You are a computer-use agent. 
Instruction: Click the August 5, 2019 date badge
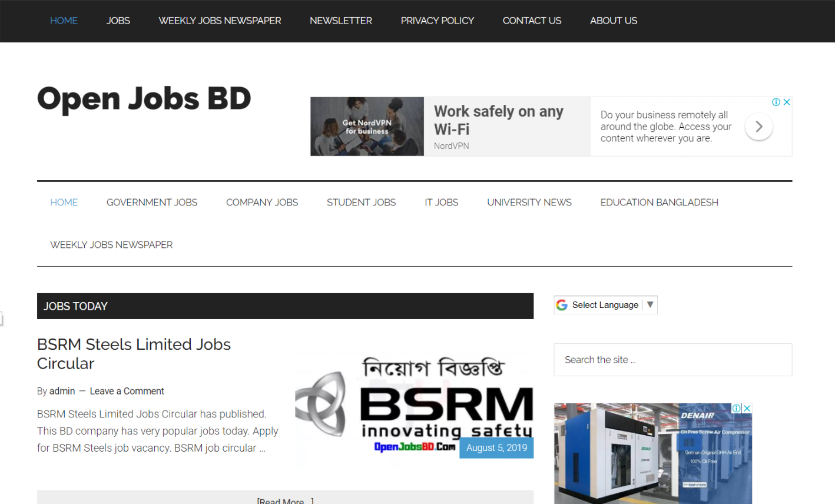coord(496,447)
